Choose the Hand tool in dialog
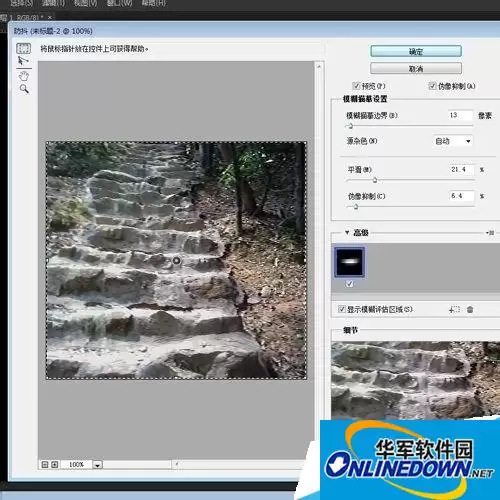 click(x=23, y=76)
